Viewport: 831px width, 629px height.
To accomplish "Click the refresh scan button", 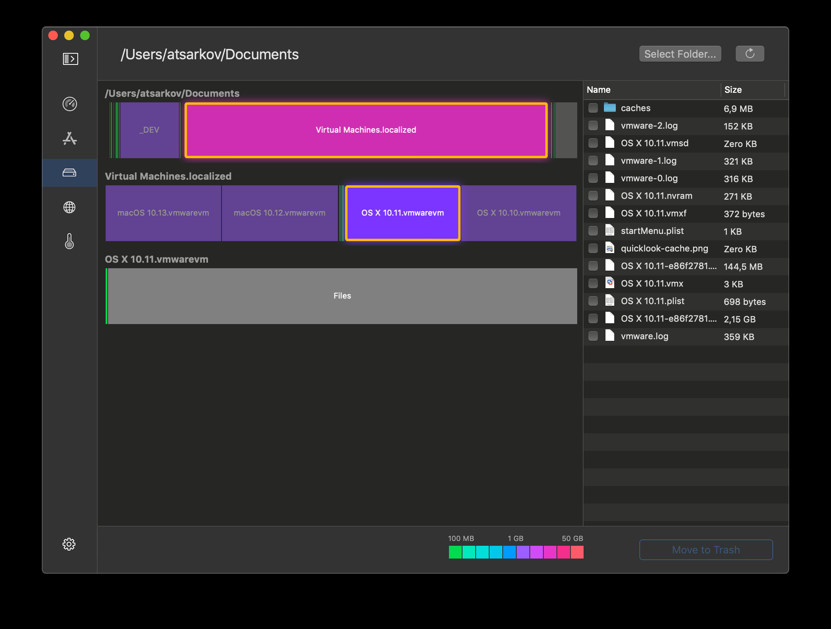I will point(749,54).
